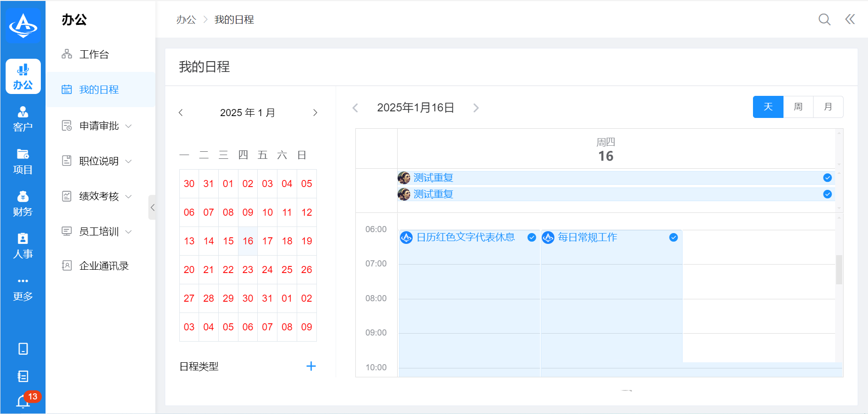Switch to 周 week view
Image resolution: width=868 pixels, height=414 pixels.
click(798, 107)
